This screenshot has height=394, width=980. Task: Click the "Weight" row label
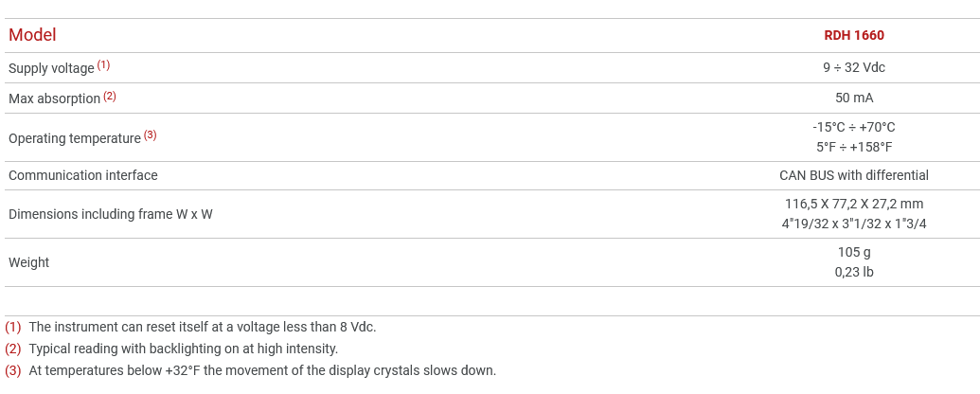(x=28, y=262)
